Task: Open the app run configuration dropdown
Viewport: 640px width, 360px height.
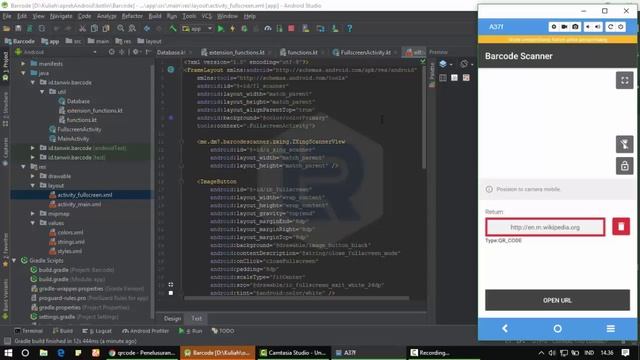Action: tap(198, 29)
